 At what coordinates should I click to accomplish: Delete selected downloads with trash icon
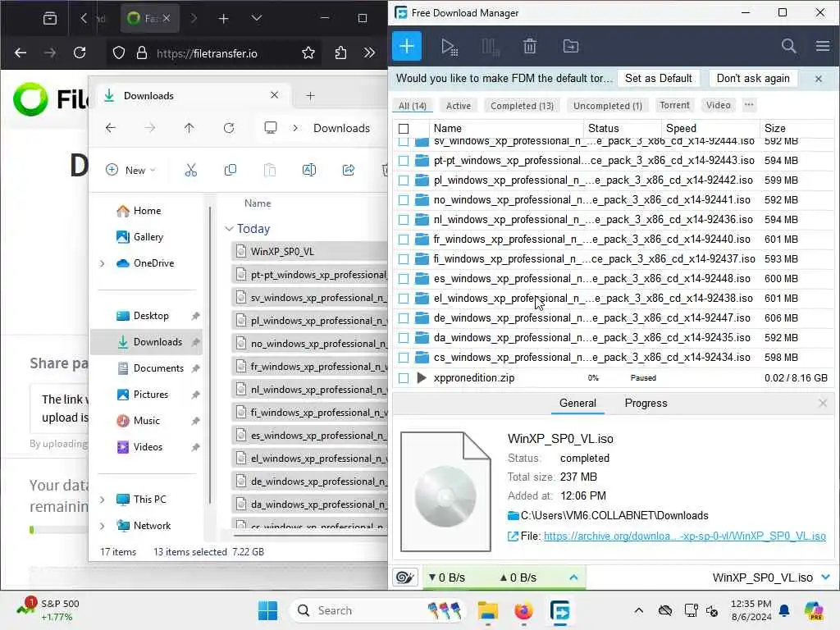pyautogui.click(x=530, y=47)
